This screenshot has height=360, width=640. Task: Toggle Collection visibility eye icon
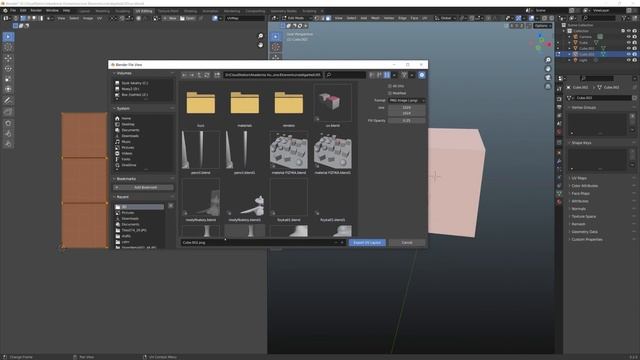629,31
